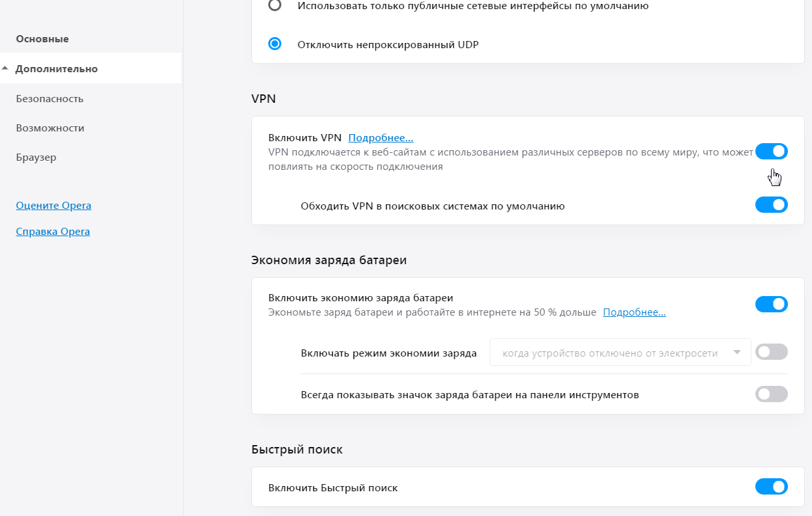Select Дополнительно label in sidebar
The height and width of the screenshot is (516, 812).
pos(57,69)
